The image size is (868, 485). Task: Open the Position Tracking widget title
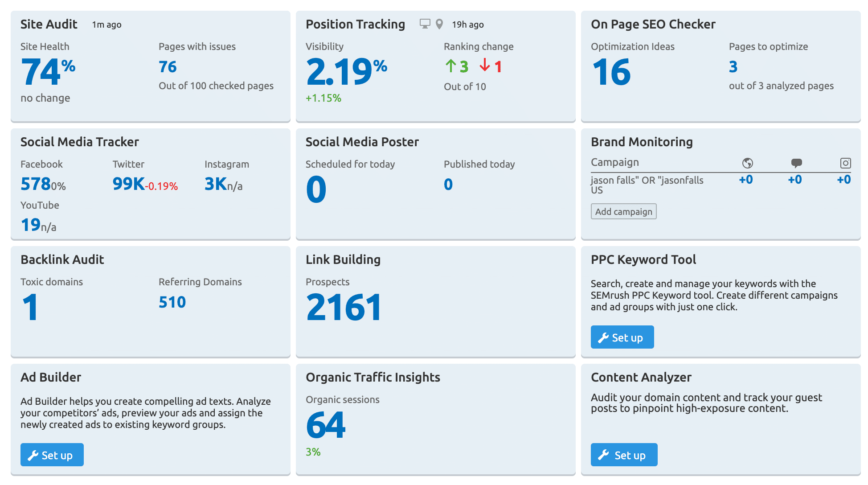(x=355, y=24)
